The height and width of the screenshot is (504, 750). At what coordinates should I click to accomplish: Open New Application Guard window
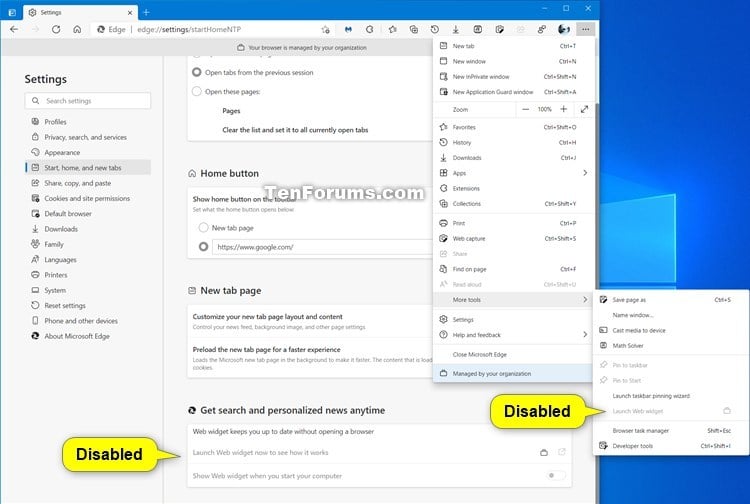click(513, 92)
